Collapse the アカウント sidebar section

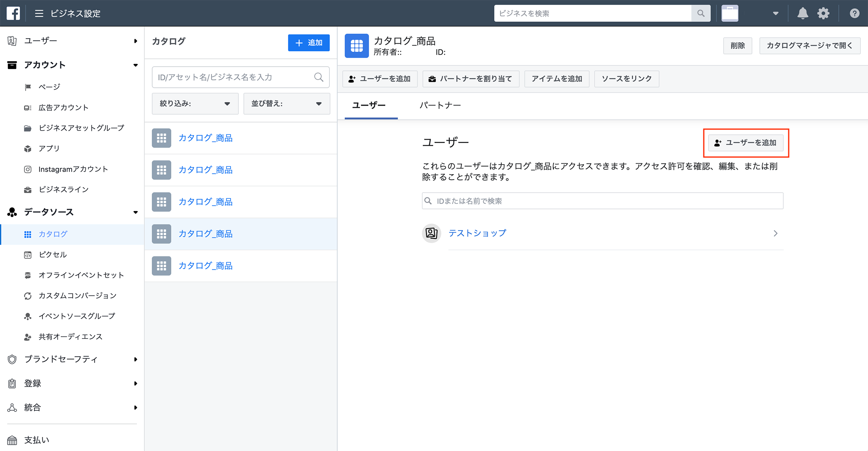pos(135,65)
